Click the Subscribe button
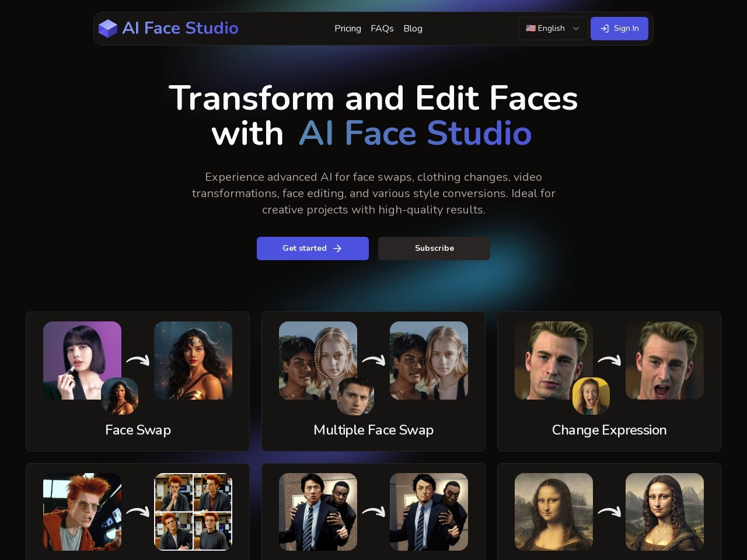Image resolution: width=747 pixels, height=560 pixels. tap(434, 249)
